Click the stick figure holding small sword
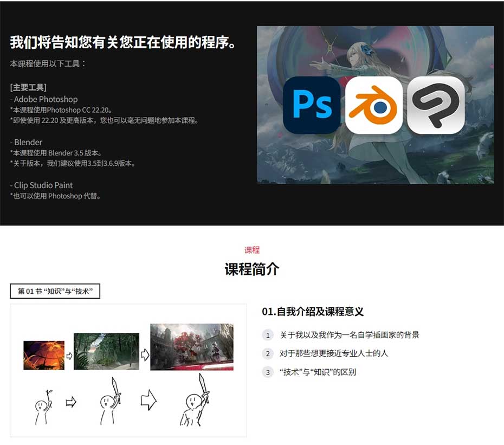This screenshot has height=445, width=504. coord(110,401)
